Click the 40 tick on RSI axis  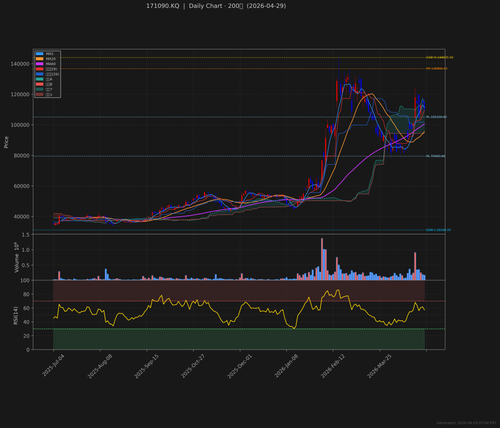tap(26, 322)
